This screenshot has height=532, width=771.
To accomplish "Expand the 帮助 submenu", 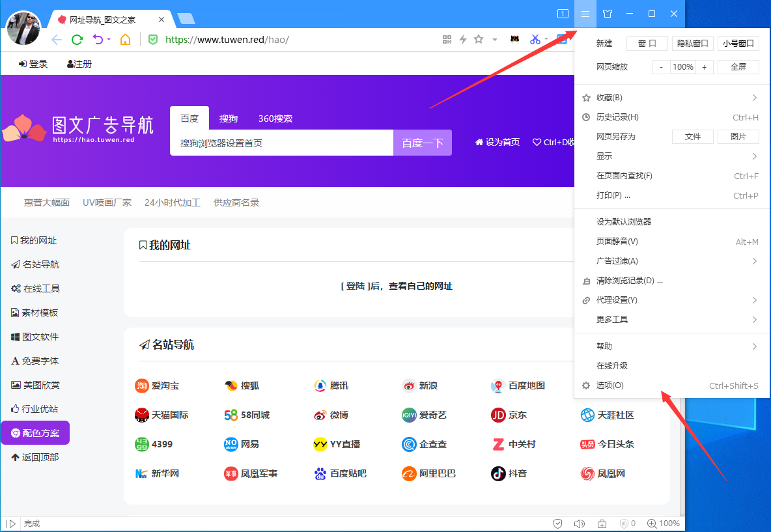I will [x=671, y=346].
